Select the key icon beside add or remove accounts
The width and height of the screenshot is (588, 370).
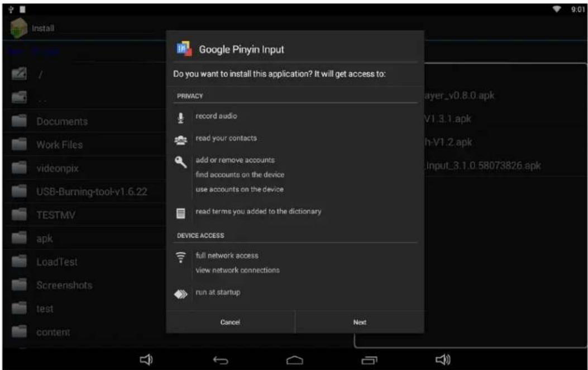coord(181,162)
